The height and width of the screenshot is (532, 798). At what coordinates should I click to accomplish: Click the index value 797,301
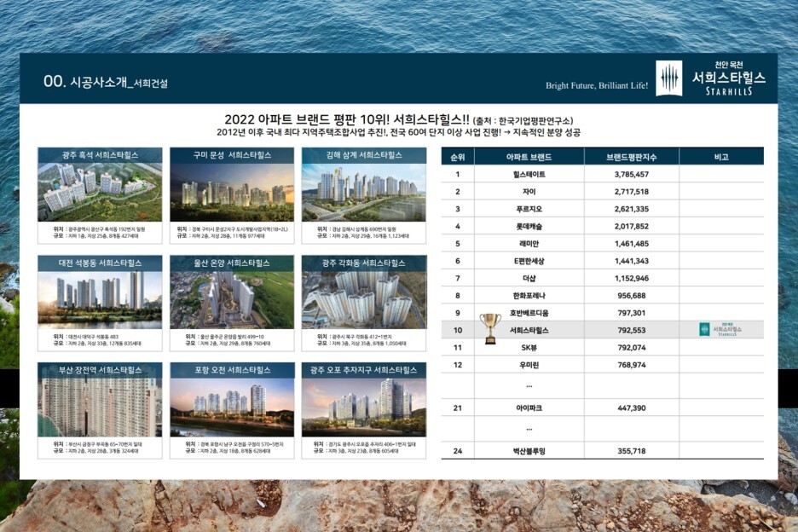(631, 313)
